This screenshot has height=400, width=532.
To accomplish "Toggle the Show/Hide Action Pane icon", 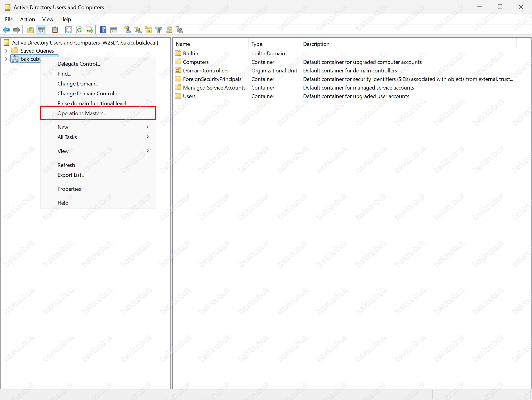I will (114, 30).
